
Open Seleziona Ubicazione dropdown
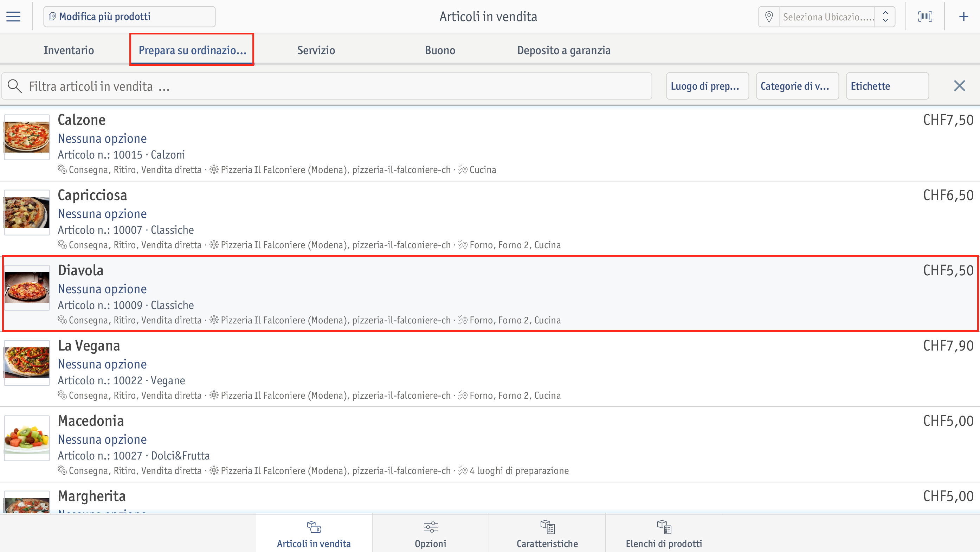[x=827, y=17]
